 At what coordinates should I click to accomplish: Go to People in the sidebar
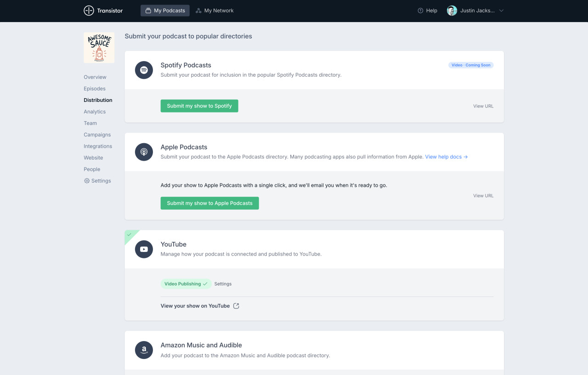click(x=92, y=169)
